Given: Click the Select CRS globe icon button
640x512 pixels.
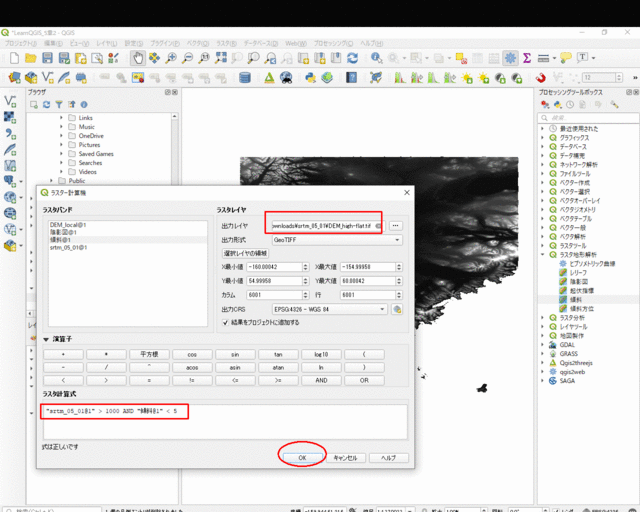Looking at the screenshot, I should coord(397,309).
